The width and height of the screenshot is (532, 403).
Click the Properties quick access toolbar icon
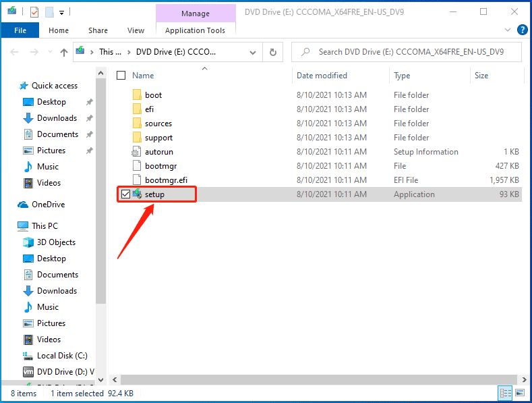34,12
